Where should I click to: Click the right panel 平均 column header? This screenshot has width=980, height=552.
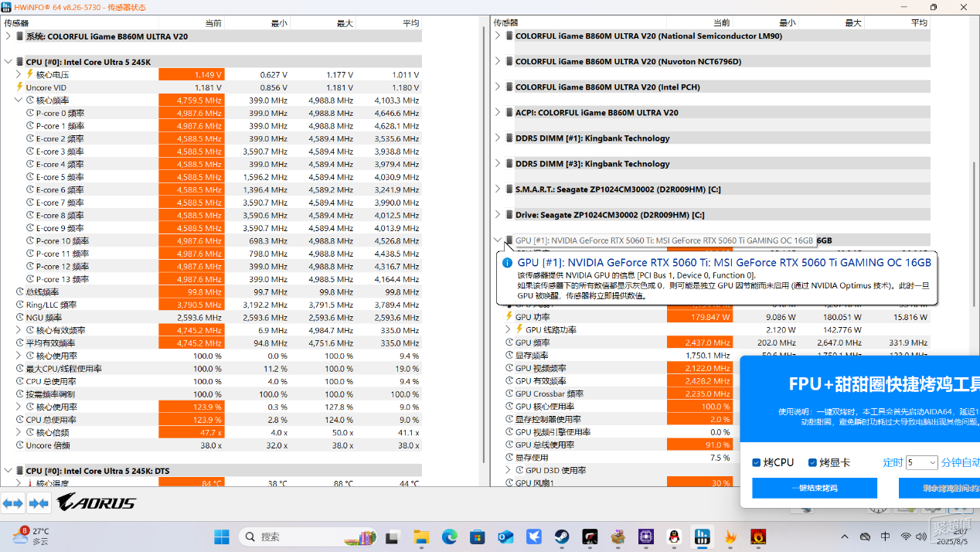pyautogui.click(x=897, y=23)
